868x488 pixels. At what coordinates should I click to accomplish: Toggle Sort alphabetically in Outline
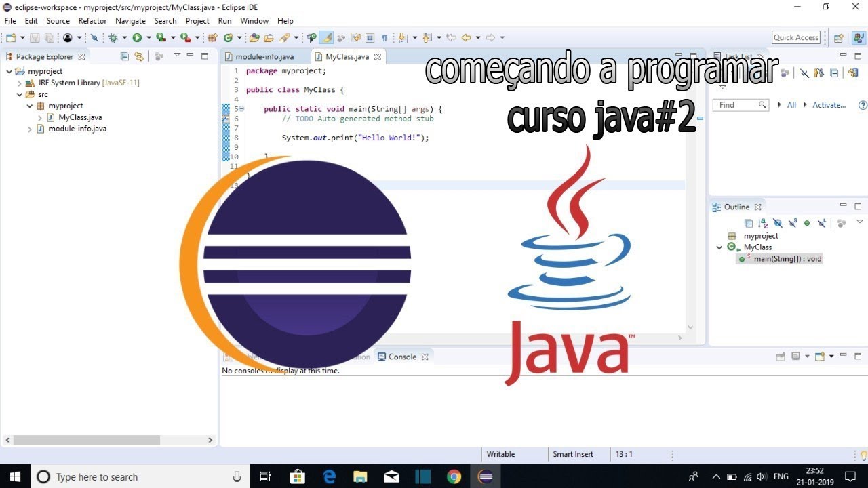coord(763,224)
